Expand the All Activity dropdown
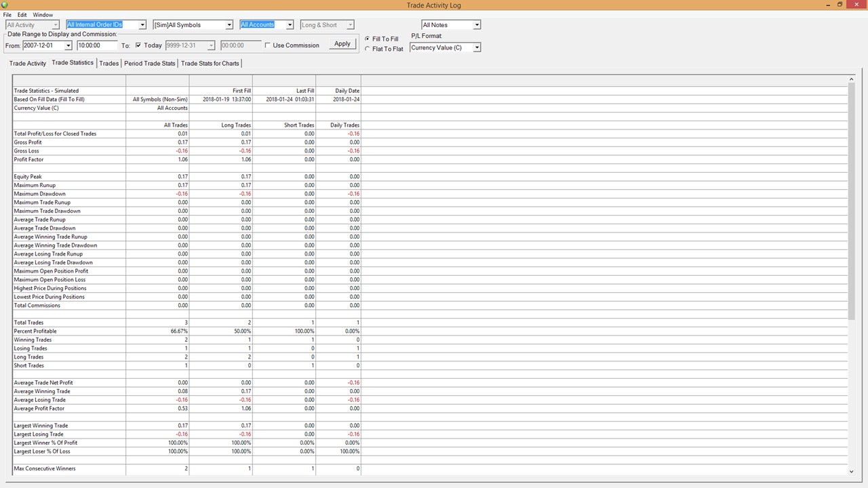Viewport: 868px width, 488px height. pos(56,25)
